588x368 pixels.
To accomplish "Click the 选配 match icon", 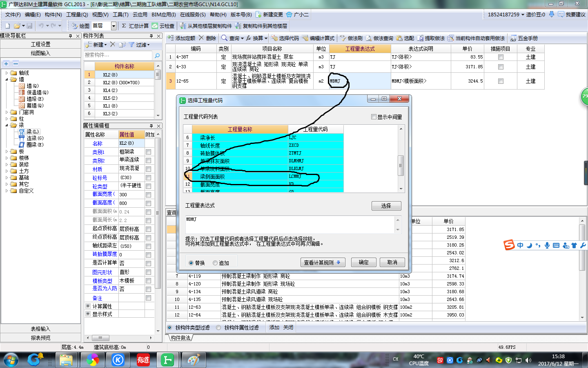I will click(399, 38).
